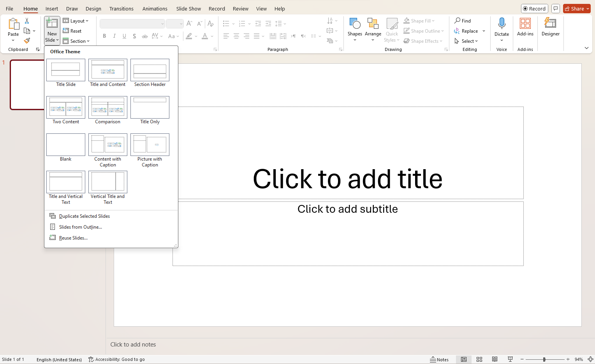
Task: Choose Duplicate Selected Slides
Action: (x=84, y=216)
